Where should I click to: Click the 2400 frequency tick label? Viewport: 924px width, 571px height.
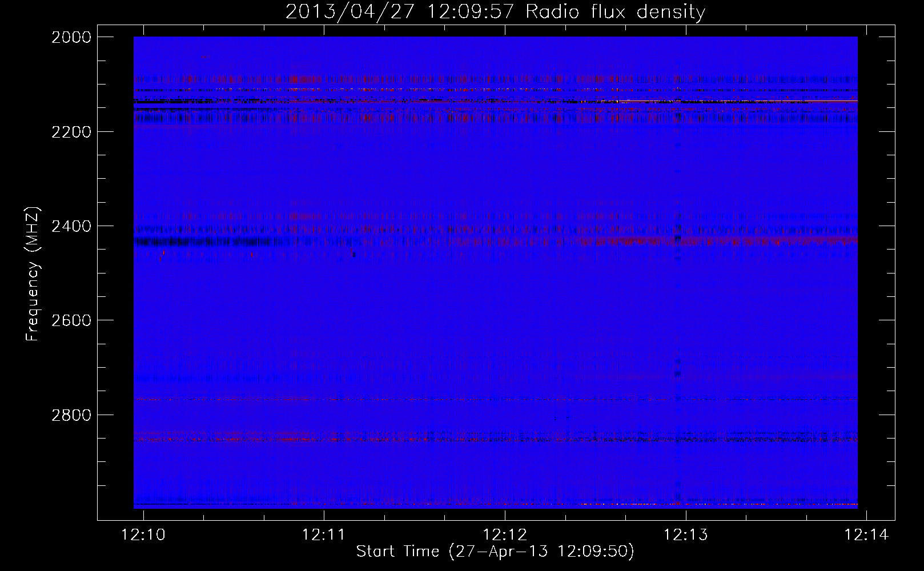[71, 226]
